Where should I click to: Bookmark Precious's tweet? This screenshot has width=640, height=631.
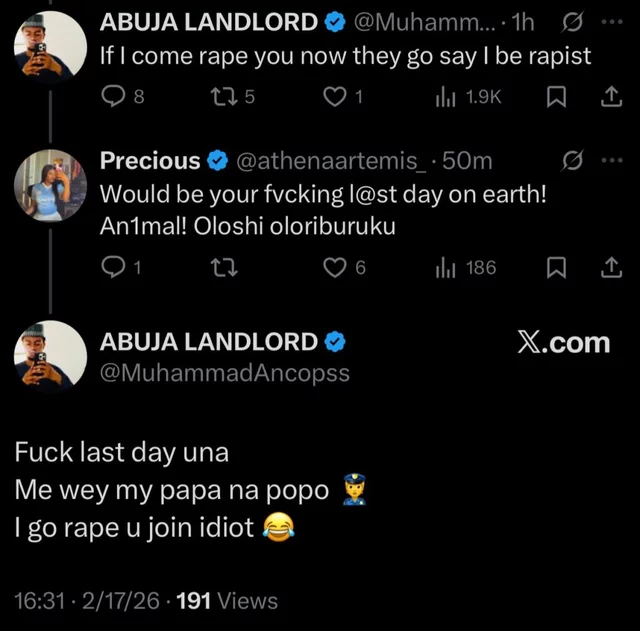560,267
